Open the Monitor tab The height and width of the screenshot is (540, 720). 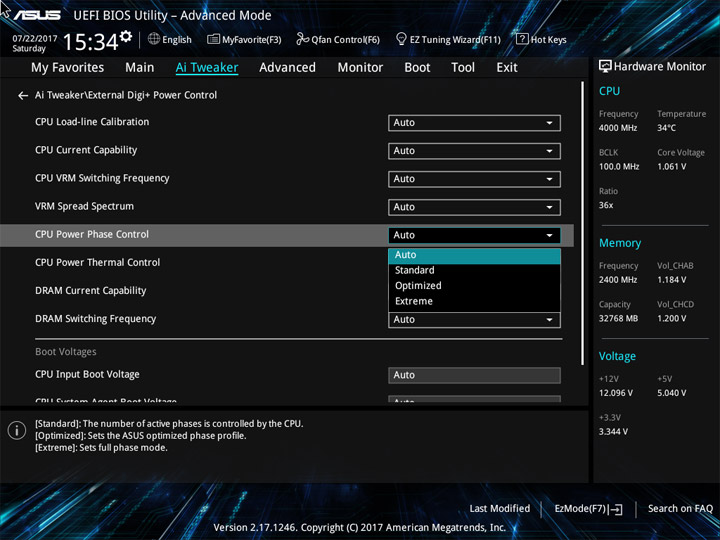click(x=360, y=68)
